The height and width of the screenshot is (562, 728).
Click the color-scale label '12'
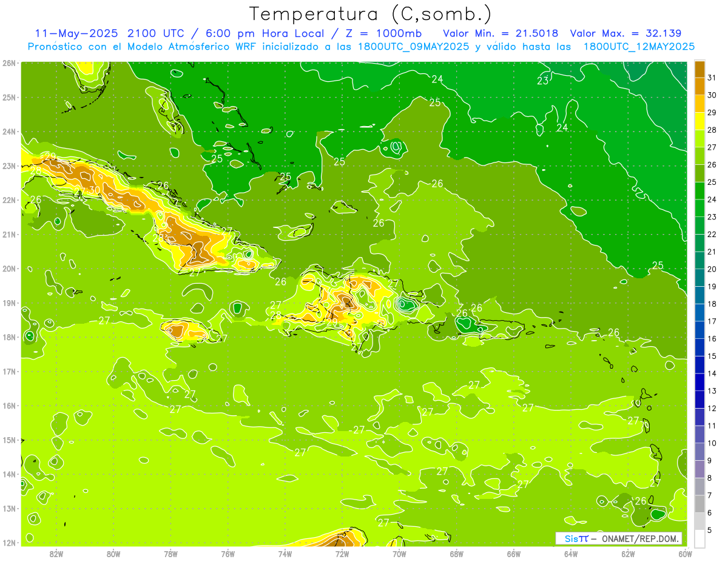712,408
